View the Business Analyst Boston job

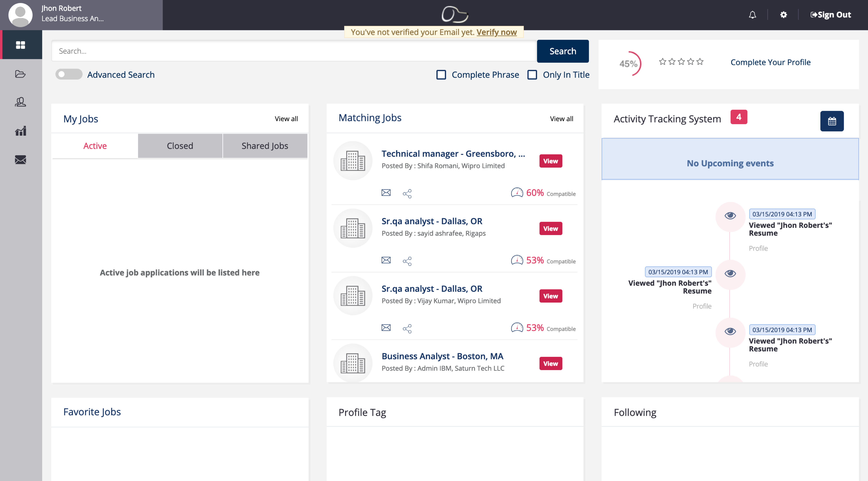tap(551, 363)
